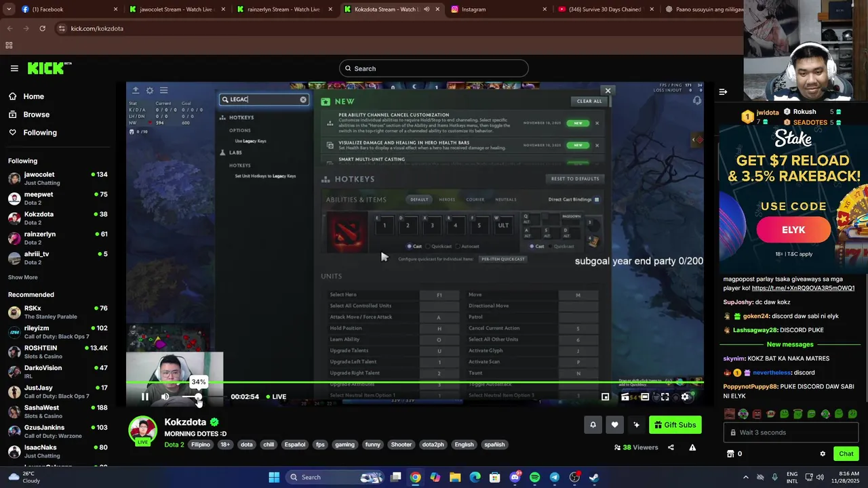
Task: Open RSKx recommended channel
Action: pos(58,312)
